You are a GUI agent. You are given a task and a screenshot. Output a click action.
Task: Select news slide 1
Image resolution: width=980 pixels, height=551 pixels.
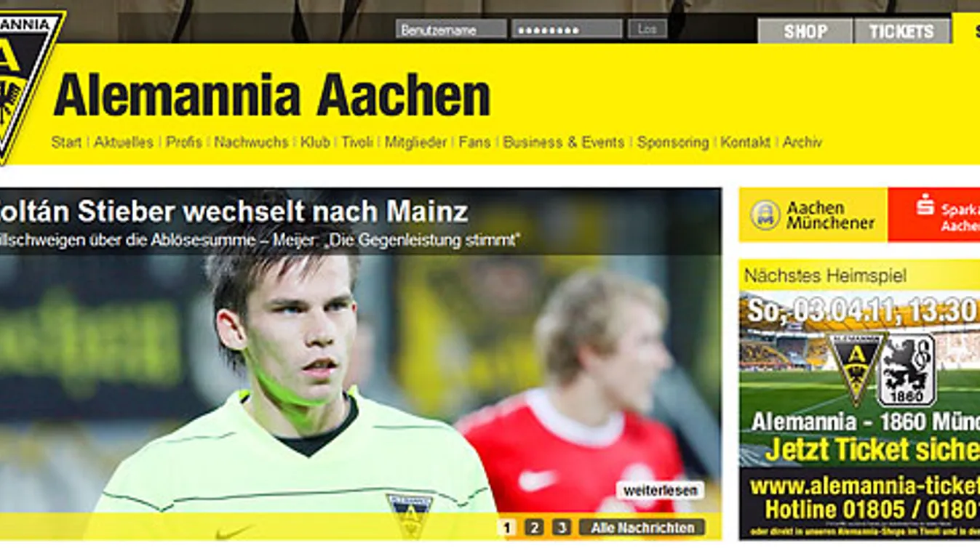click(506, 527)
